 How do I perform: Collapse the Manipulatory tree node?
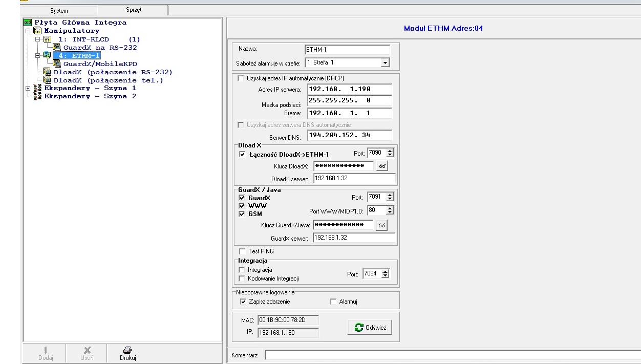click(28, 31)
